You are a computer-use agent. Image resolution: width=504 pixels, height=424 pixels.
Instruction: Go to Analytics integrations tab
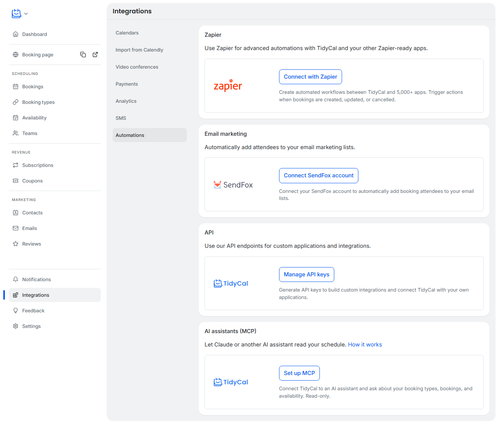click(150, 101)
